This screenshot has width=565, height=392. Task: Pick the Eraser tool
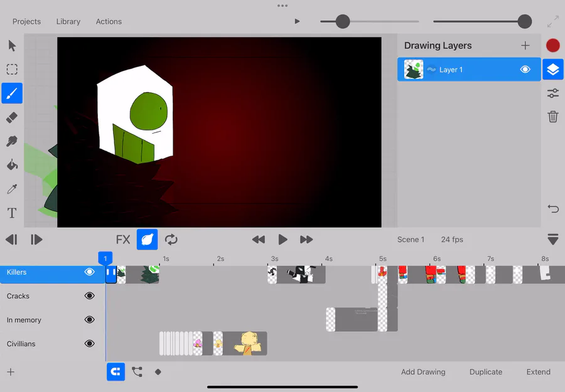pyautogui.click(x=12, y=117)
